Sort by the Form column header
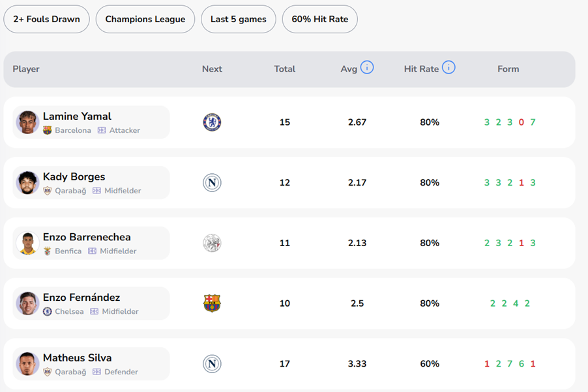This screenshot has width=588, height=392. coord(508,69)
